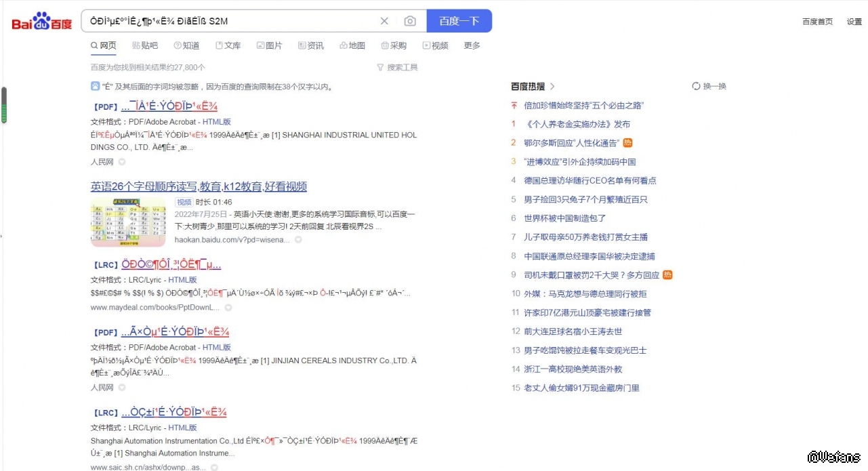868x471 pixels.
Task: Click the top-pinned arrow icon in hot list
Action: coord(514,105)
